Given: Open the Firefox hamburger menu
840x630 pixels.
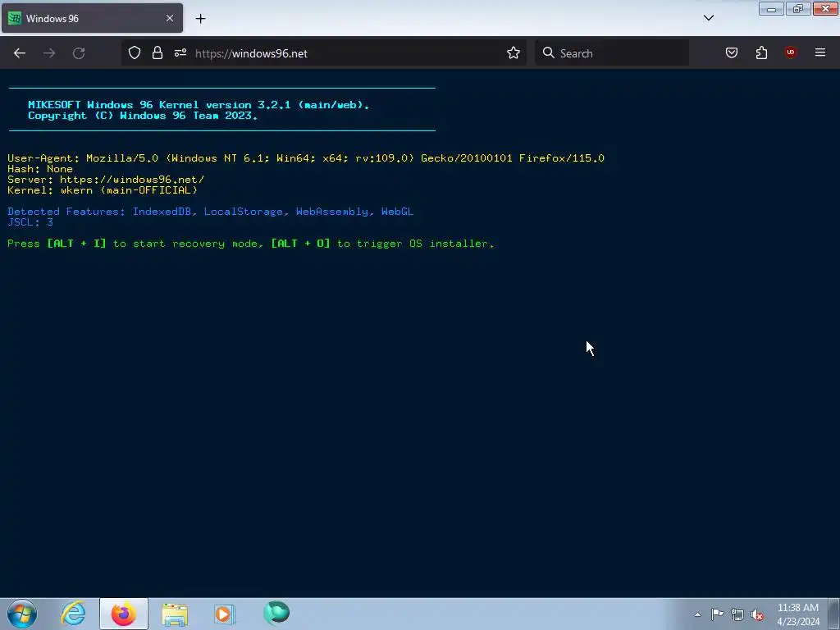Looking at the screenshot, I should pyautogui.click(x=820, y=52).
